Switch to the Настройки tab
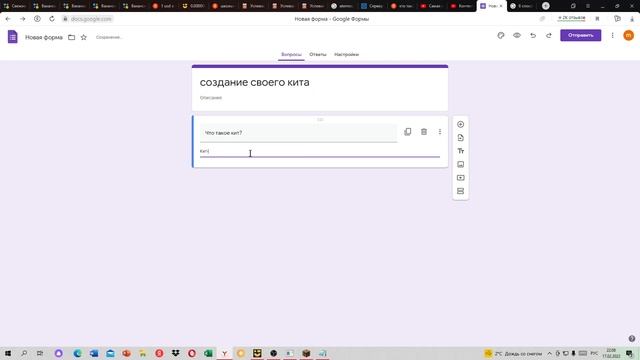 click(346, 54)
